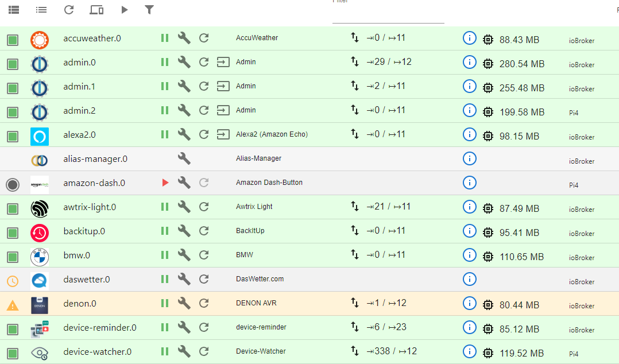Select the text Alexa2 (Amazon Echo)

[272, 134]
